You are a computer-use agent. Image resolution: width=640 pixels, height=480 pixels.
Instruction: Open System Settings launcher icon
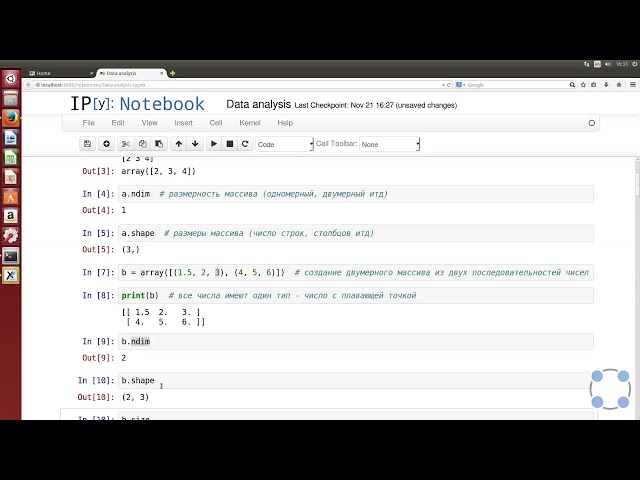tap(11, 236)
